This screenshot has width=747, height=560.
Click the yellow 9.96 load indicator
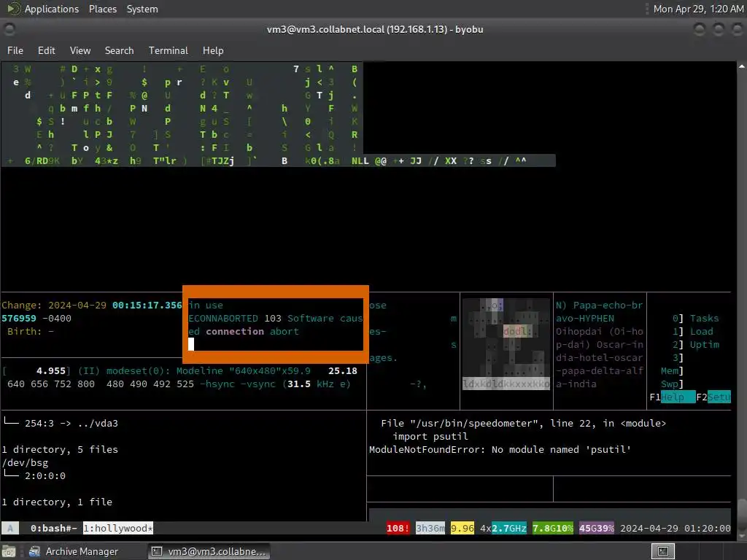point(462,528)
